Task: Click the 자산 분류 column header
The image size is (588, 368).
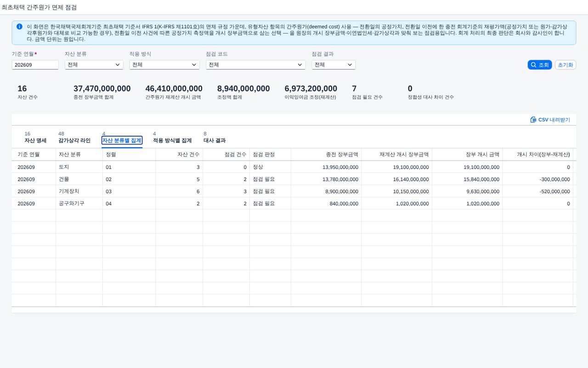Action: pos(79,155)
